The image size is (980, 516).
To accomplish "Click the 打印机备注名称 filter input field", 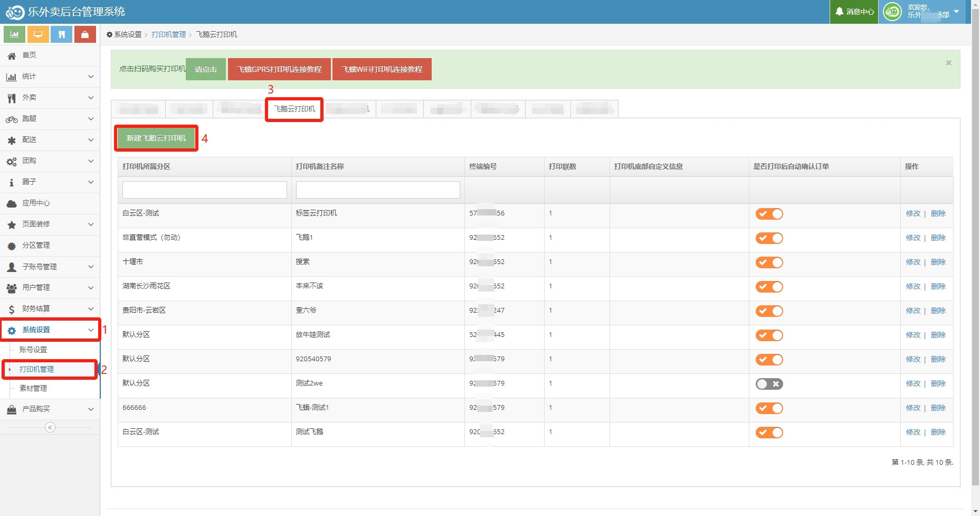I will pyautogui.click(x=378, y=190).
